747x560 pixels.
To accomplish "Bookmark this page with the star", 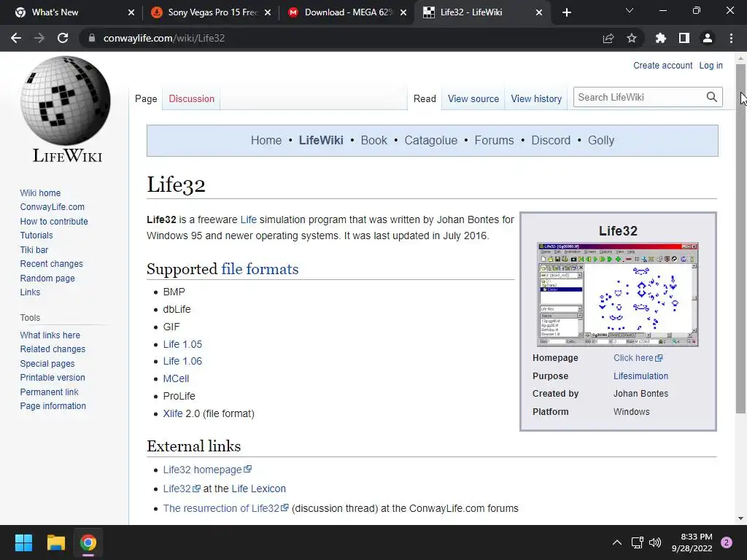I will pyautogui.click(x=632, y=38).
